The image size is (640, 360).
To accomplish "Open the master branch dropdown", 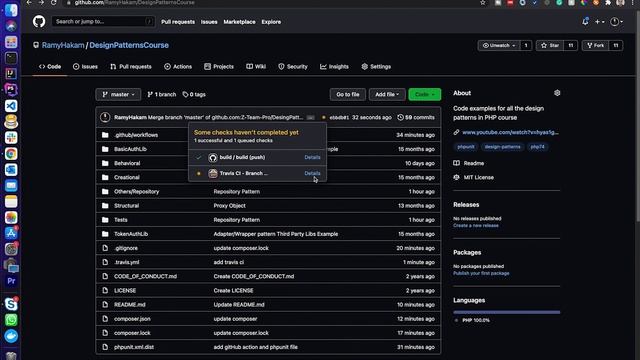I will coord(118,94).
